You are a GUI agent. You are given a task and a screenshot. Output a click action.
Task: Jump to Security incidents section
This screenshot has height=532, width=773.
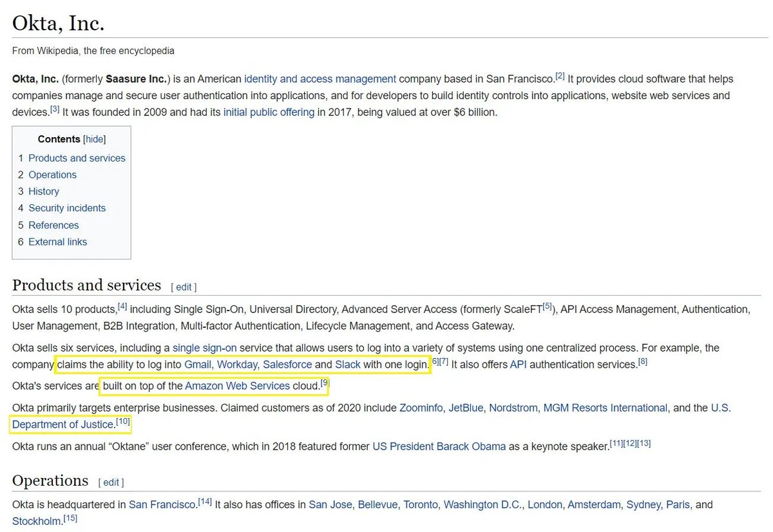point(67,208)
